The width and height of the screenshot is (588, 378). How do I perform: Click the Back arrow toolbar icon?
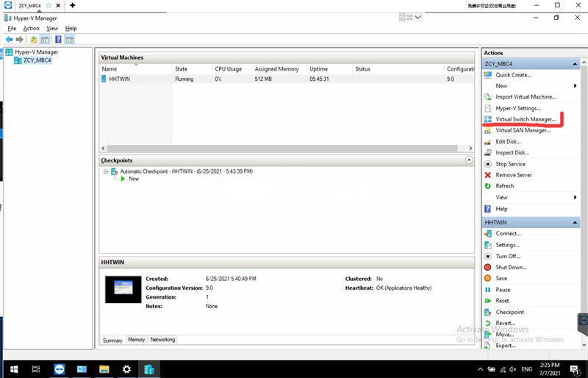(10, 40)
